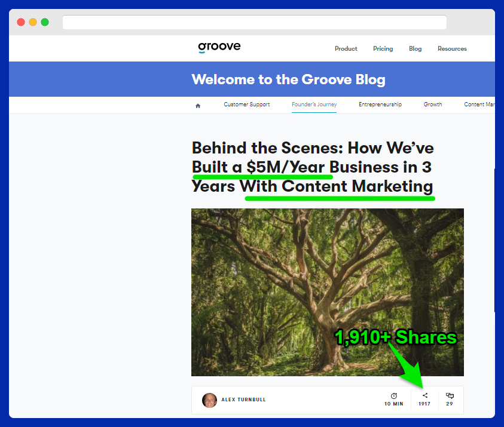
Task: Click the Groove logo
Action: click(219, 47)
